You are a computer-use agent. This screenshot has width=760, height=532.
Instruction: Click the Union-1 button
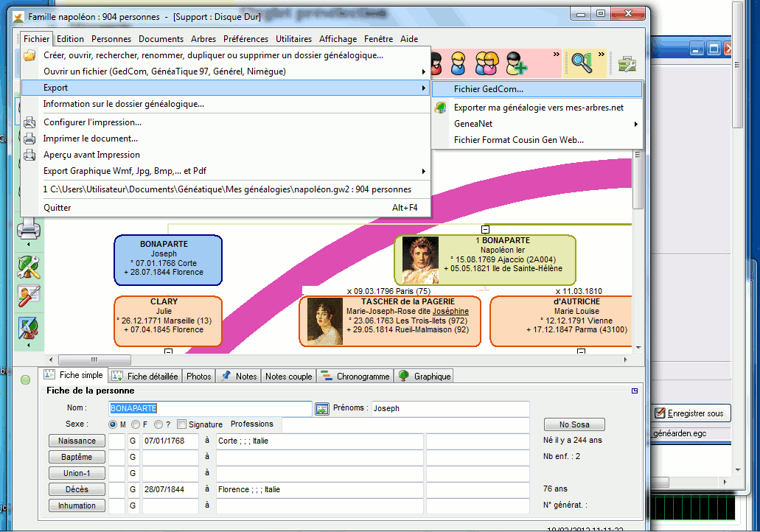click(77, 473)
